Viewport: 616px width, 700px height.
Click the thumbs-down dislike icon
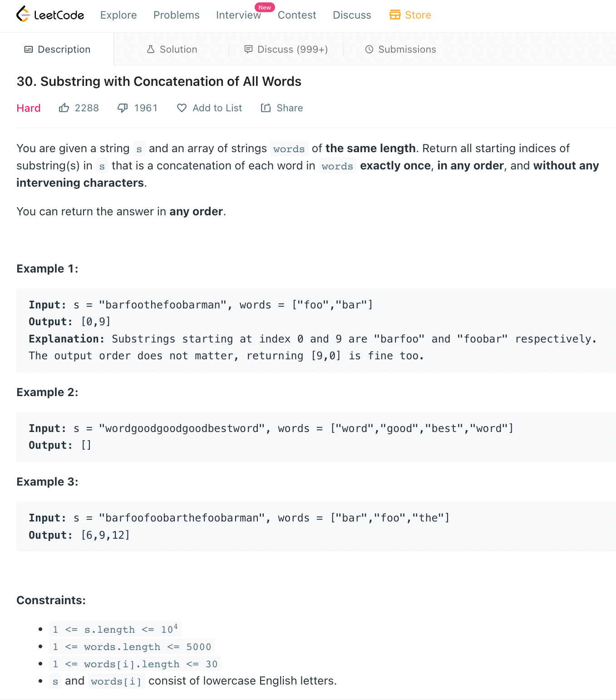pyautogui.click(x=123, y=108)
